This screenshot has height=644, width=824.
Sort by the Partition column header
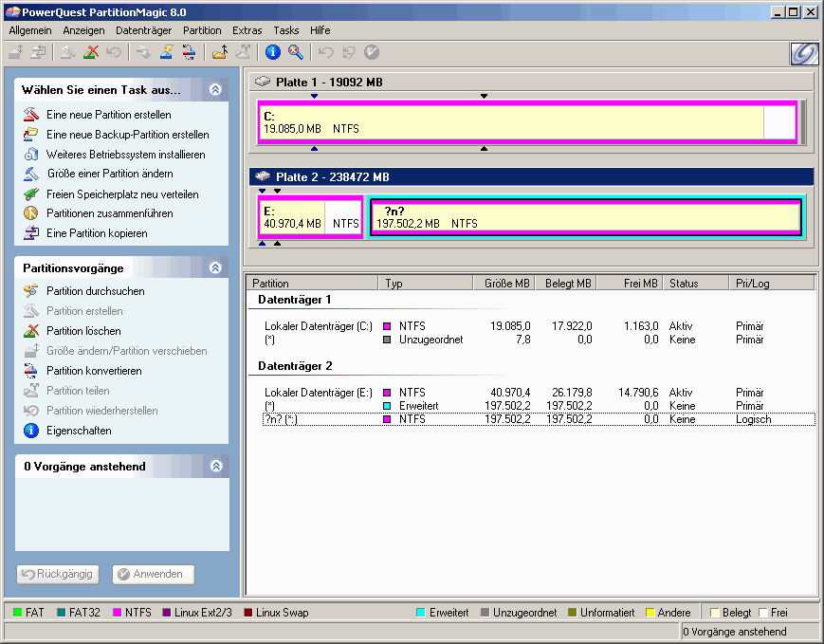tap(312, 283)
